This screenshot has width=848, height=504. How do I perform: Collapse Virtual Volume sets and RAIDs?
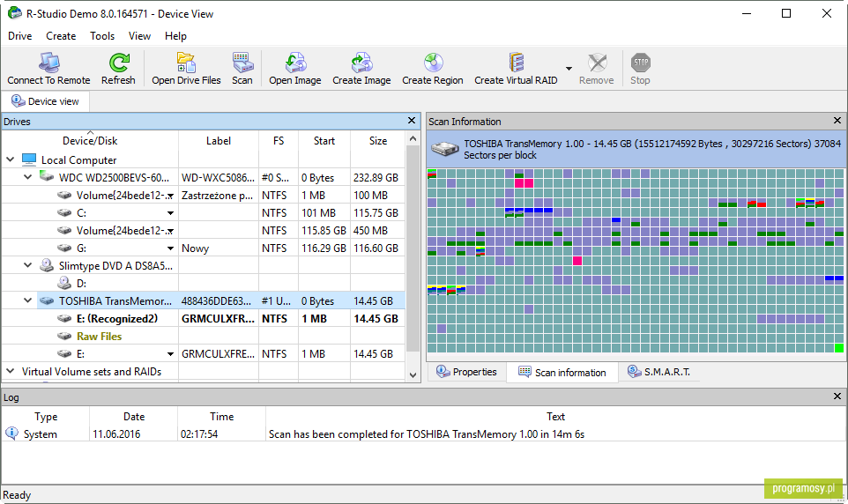click(11, 371)
